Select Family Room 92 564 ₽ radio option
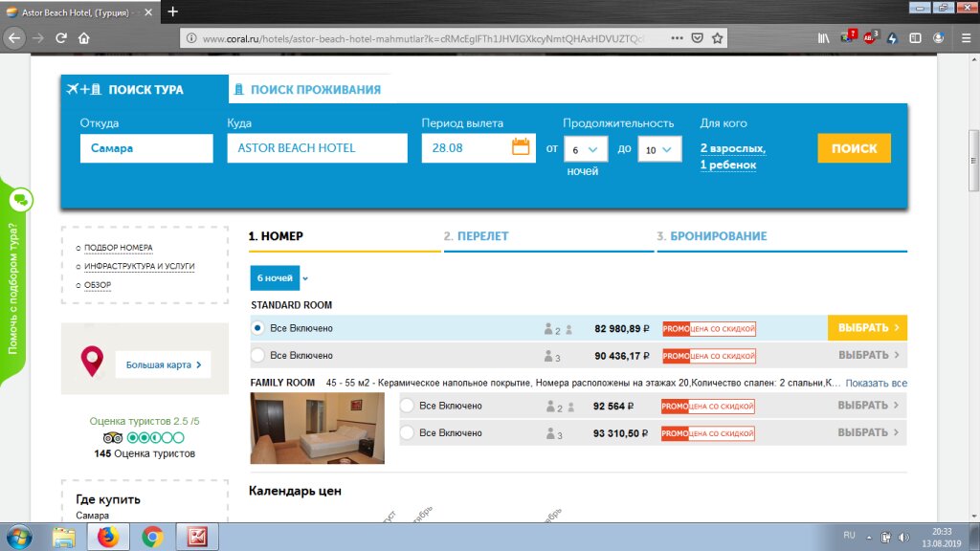 (x=407, y=406)
